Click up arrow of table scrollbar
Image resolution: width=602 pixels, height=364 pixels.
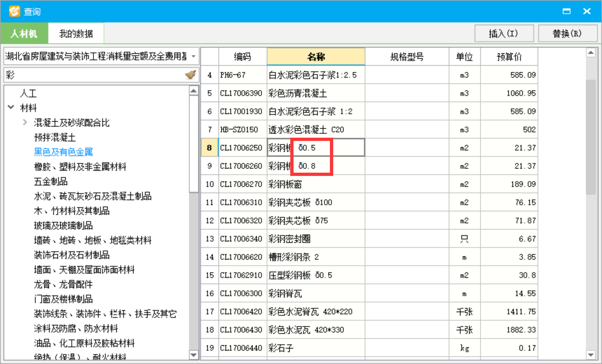591,53
